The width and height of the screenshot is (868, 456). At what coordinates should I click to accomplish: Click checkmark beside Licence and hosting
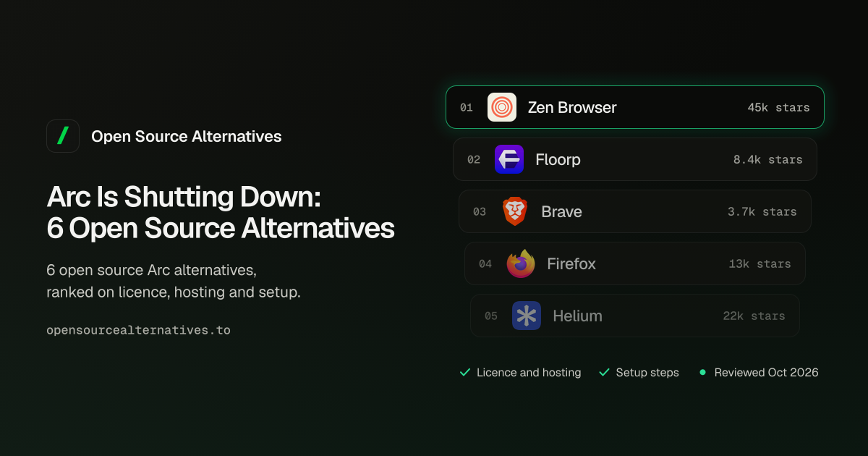click(x=465, y=373)
